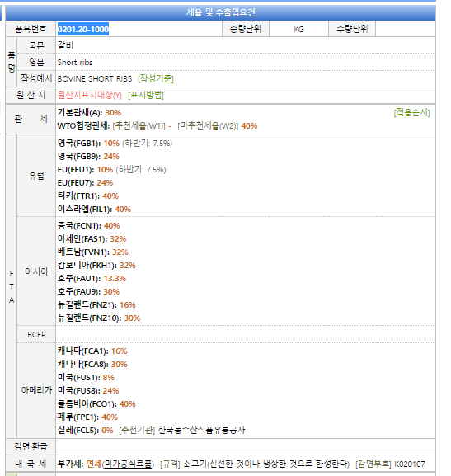
Task: Click the 규격 link in 내국세 row
Action: pyautogui.click(x=170, y=464)
